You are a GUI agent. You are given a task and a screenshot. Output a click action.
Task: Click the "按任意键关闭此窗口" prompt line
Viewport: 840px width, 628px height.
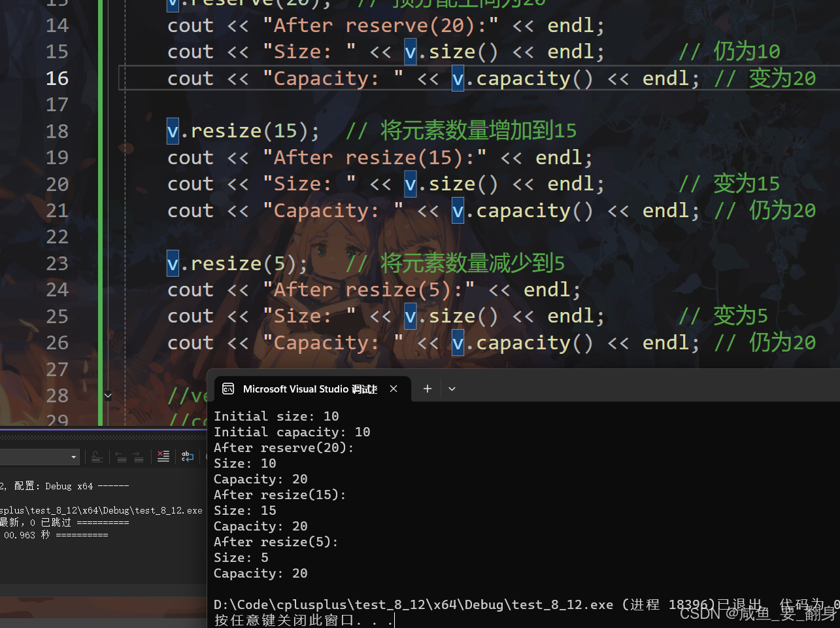304,619
